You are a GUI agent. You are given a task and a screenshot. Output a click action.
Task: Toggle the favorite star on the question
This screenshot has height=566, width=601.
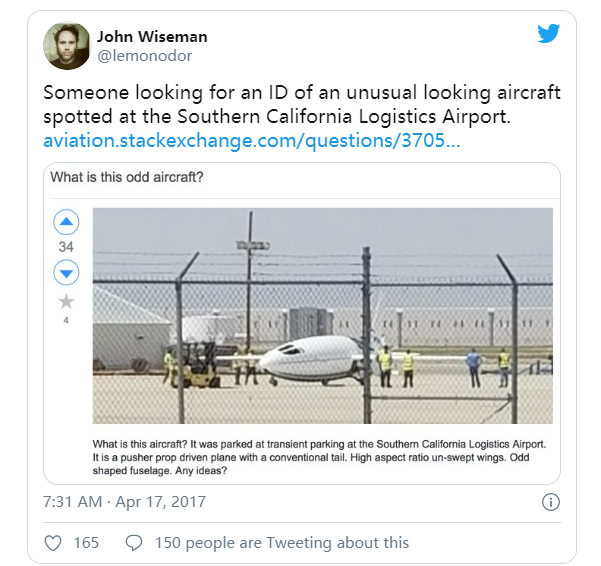click(66, 301)
